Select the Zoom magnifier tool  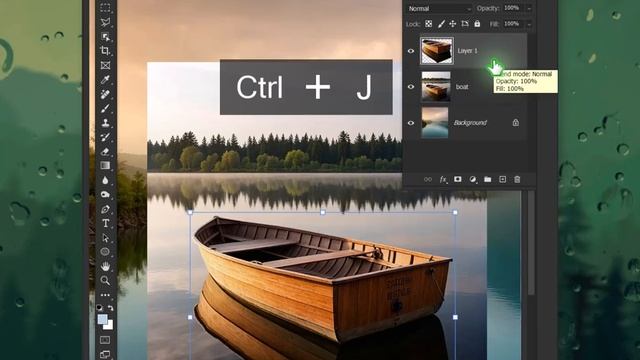point(105,280)
